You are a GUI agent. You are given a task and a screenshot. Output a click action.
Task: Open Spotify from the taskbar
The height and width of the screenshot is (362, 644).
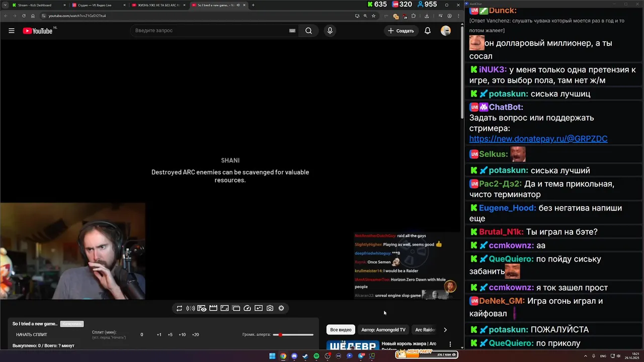click(316, 356)
